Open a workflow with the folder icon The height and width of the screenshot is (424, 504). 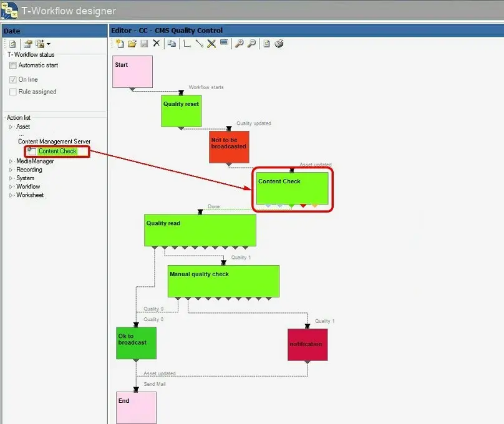pos(132,44)
